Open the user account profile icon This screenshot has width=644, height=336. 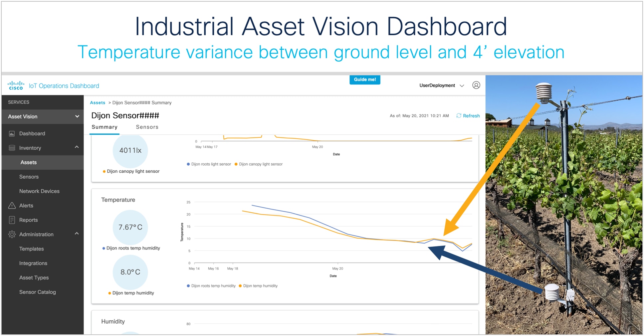click(x=476, y=85)
